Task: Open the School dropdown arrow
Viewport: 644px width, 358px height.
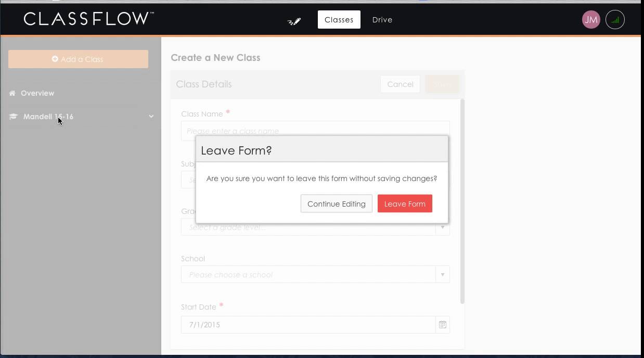Action: pos(443,275)
